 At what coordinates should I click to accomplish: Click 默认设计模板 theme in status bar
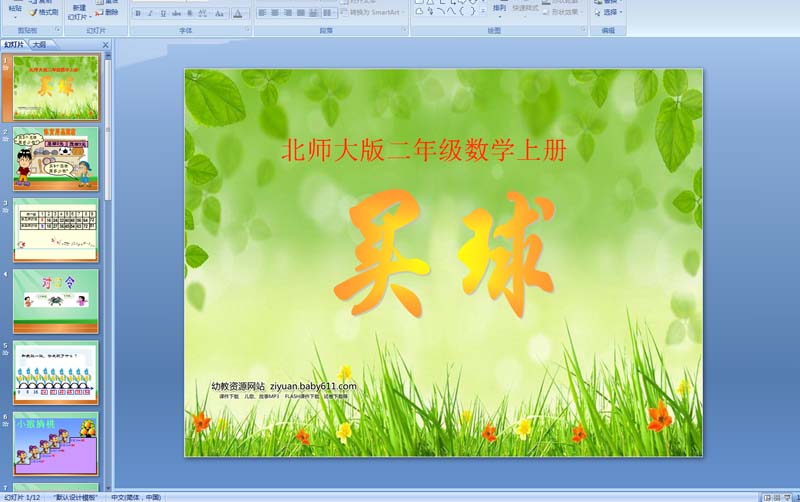(75, 497)
